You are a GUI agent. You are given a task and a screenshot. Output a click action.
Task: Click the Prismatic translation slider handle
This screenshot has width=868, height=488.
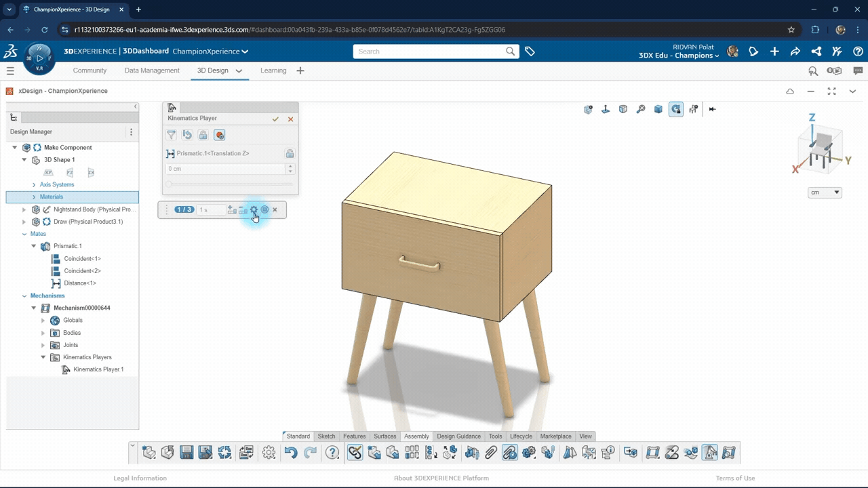(169, 184)
